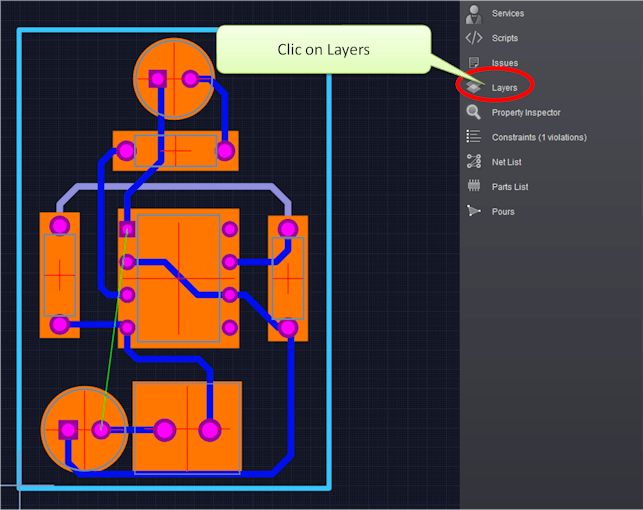
Task: Select square pad of top round capacitor
Action: coord(157,78)
